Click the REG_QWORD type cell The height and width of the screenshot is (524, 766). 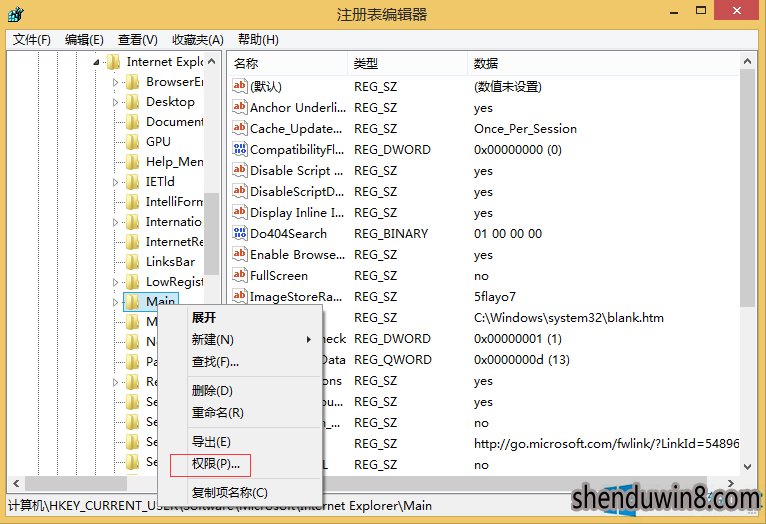393,360
